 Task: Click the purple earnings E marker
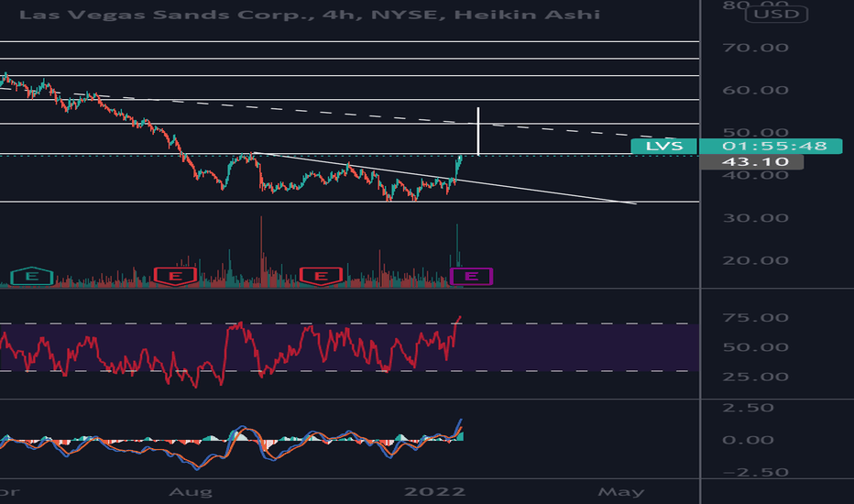tap(471, 276)
